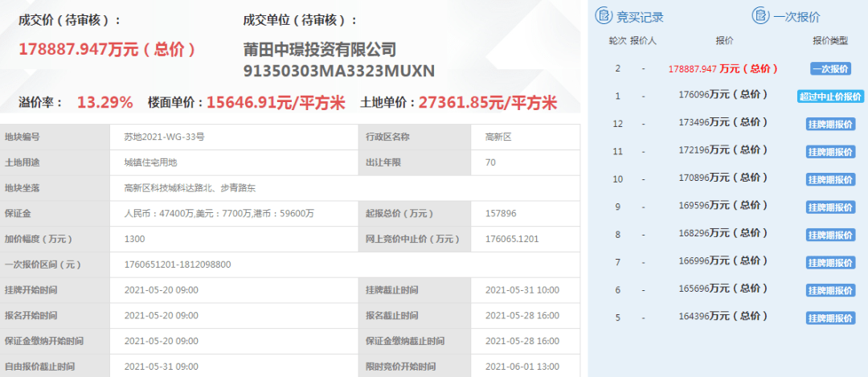Screen dimensions: 868x377
Task: Select the 166996万元 bid price
Action: [x=723, y=260]
